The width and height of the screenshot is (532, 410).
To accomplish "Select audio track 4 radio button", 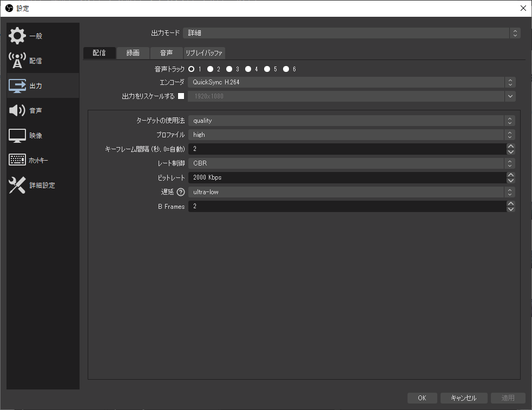I will (248, 69).
